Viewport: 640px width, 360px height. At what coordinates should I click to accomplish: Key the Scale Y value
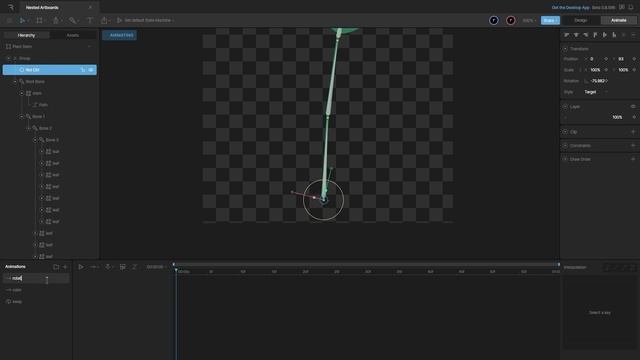click(634, 70)
